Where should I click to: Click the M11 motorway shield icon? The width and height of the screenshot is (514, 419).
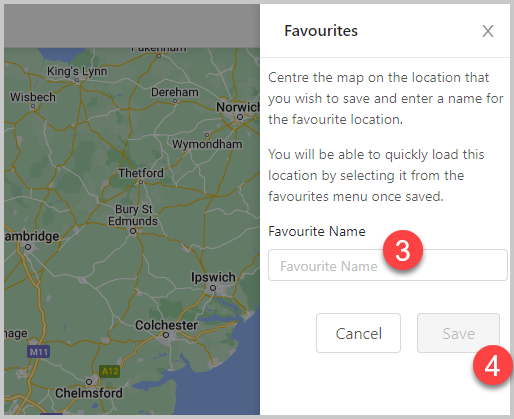coord(38,351)
